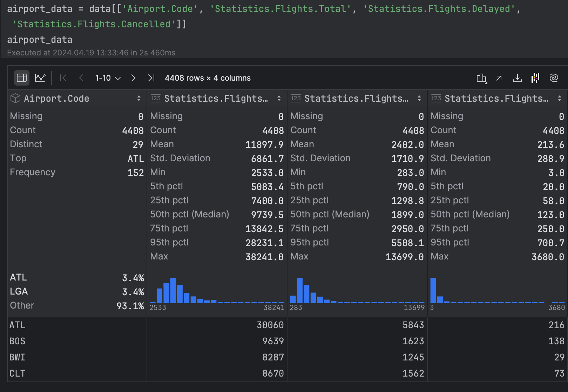Image resolution: width=568 pixels, height=392 pixels.
Task: Select the BWI airport code cell
Action: click(x=18, y=357)
